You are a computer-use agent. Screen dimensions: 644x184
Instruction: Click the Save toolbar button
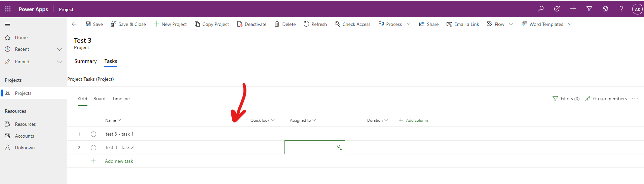(94, 24)
